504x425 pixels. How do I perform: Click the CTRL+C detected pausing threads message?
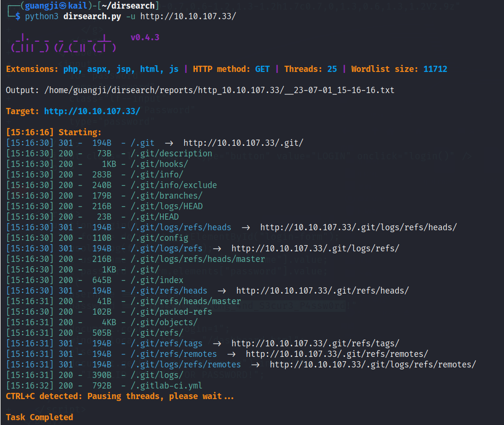click(120, 396)
